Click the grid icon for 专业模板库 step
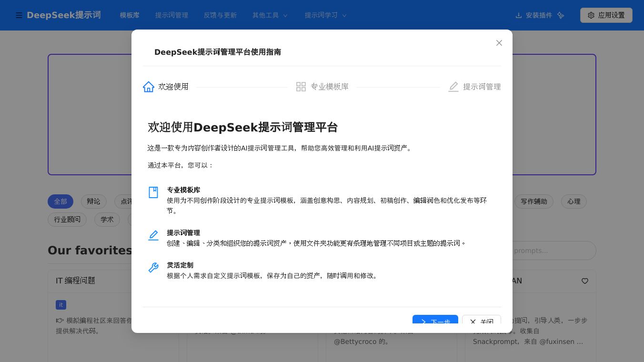This screenshot has height=362, width=644. (301, 87)
